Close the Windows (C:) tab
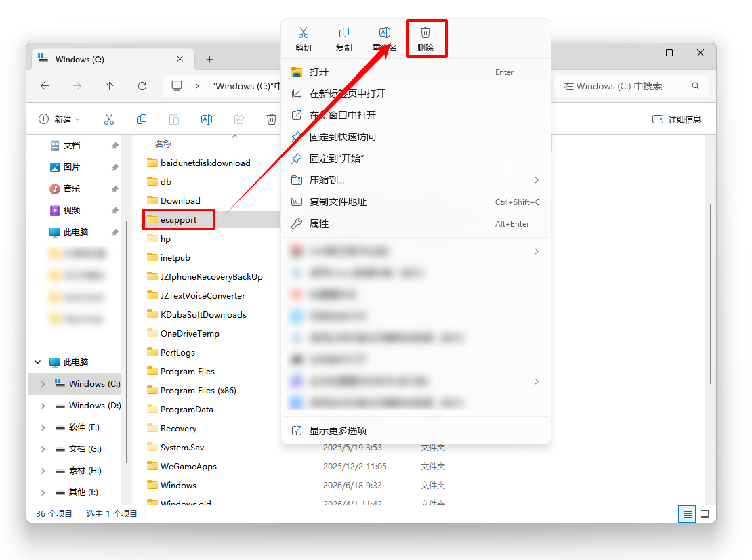The width and height of the screenshot is (752, 560). (180, 58)
